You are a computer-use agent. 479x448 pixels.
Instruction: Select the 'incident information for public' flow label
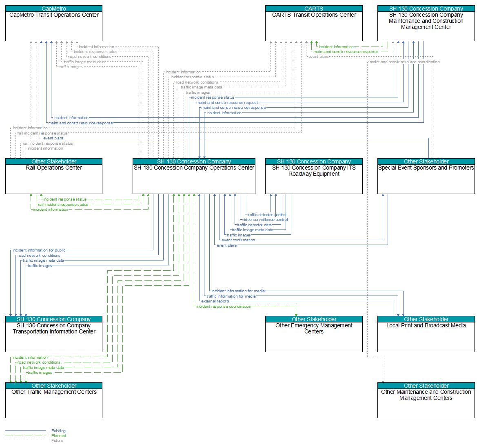tap(39, 250)
